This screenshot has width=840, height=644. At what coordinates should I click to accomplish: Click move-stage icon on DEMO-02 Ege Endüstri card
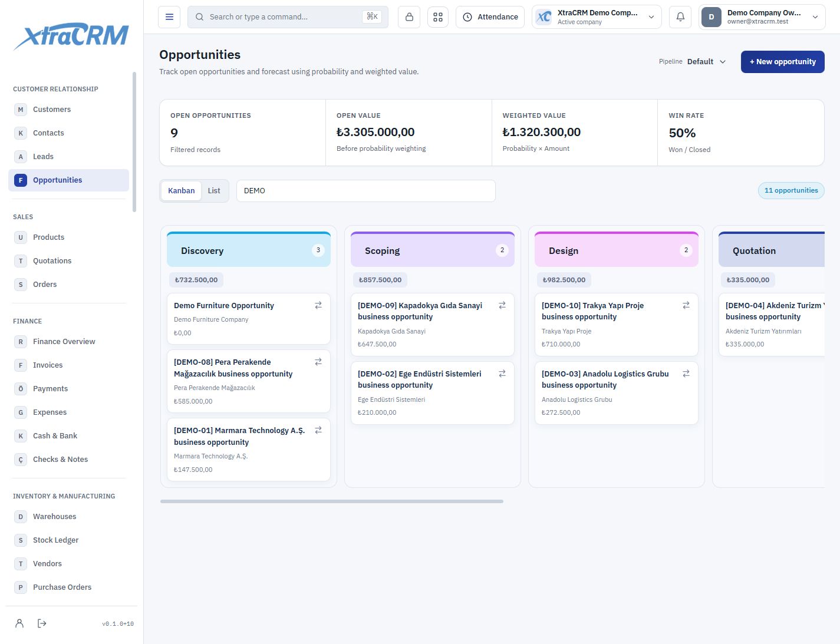(x=502, y=374)
